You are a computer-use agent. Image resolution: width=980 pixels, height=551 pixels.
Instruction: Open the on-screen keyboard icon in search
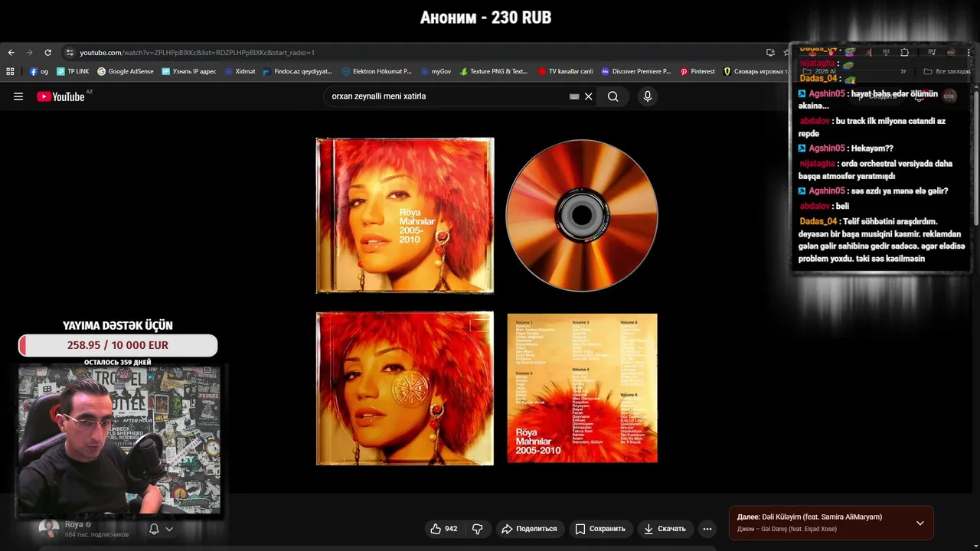point(574,96)
